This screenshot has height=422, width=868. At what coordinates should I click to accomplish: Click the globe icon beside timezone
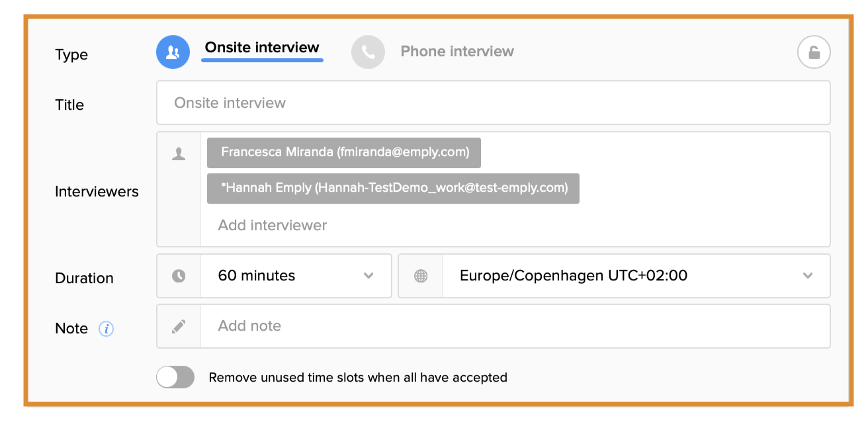[x=421, y=276]
